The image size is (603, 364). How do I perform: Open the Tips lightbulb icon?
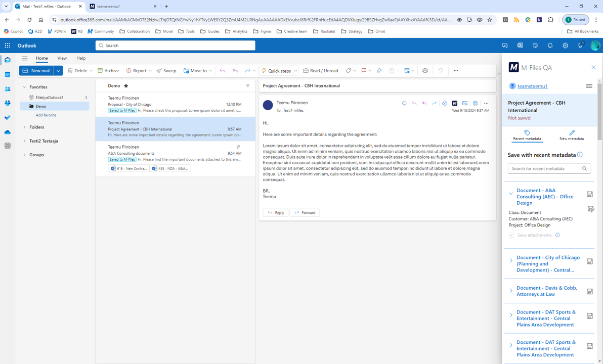coord(581,45)
